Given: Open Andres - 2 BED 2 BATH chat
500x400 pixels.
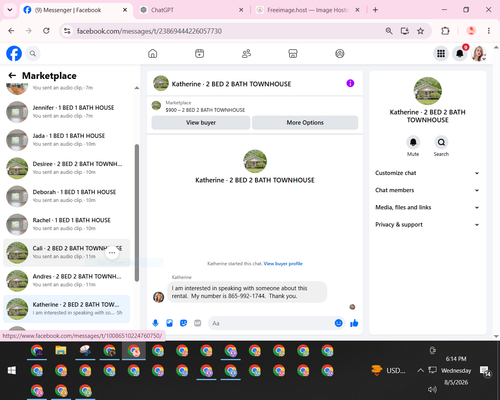Looking at the screenshot, I should tap(67, 281).
